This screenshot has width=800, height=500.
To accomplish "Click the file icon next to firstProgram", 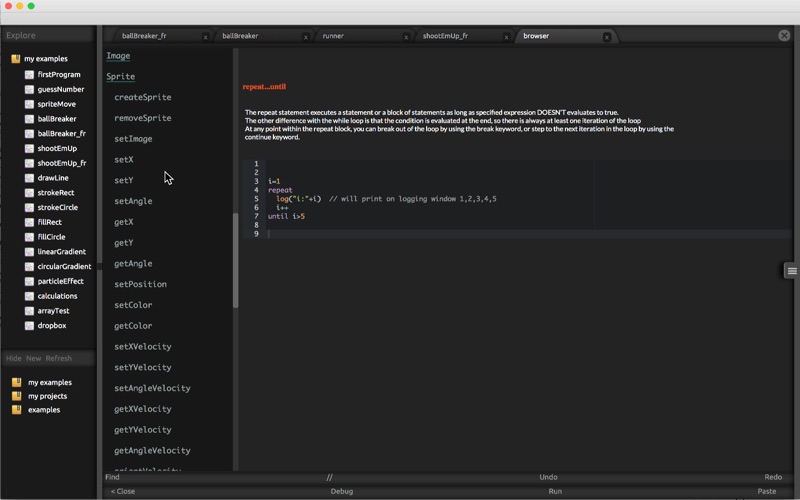I will click(x=30, y=74).
